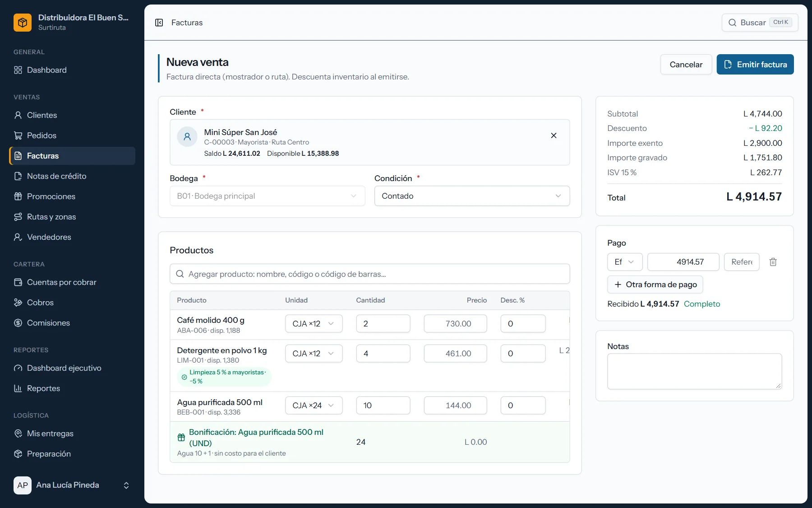Click the AP user avatar

click(x=23, y=485)
